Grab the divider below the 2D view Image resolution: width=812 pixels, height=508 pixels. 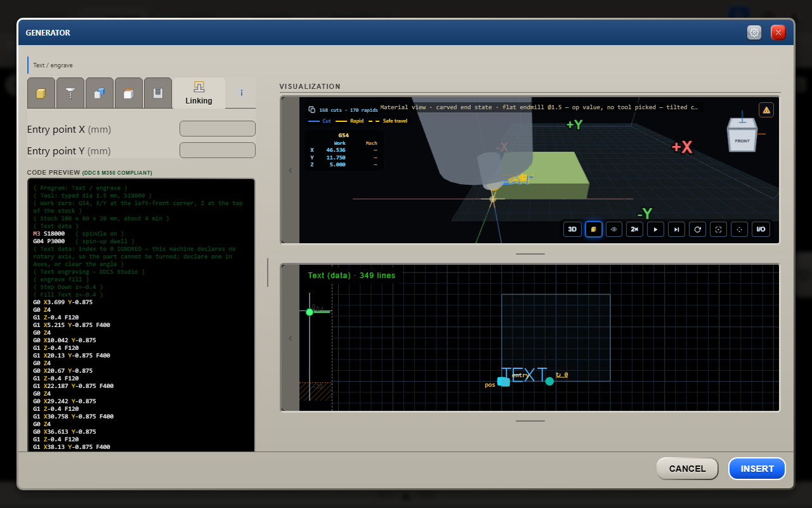(530, 420)
